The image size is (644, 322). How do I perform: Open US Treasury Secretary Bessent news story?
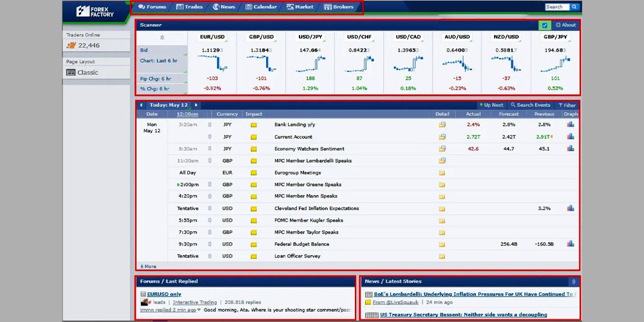pos(463,315)
